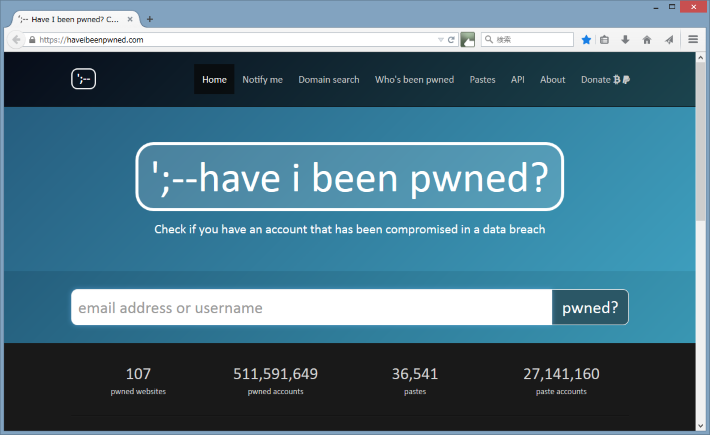Open the Home nav item
This screenshot has height=435, width=710.
point(214,79)
